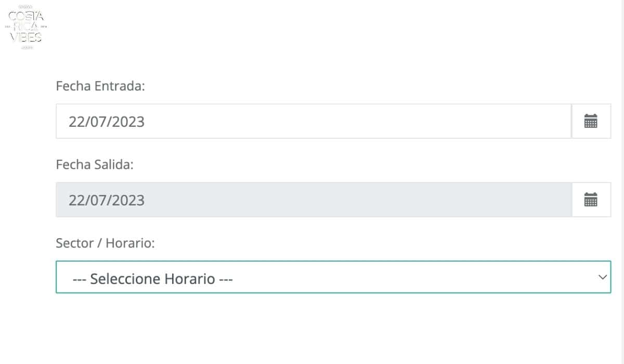624x364 pixels.
Task: Click the 'Fecha Salida:' label
Action: 95,165
